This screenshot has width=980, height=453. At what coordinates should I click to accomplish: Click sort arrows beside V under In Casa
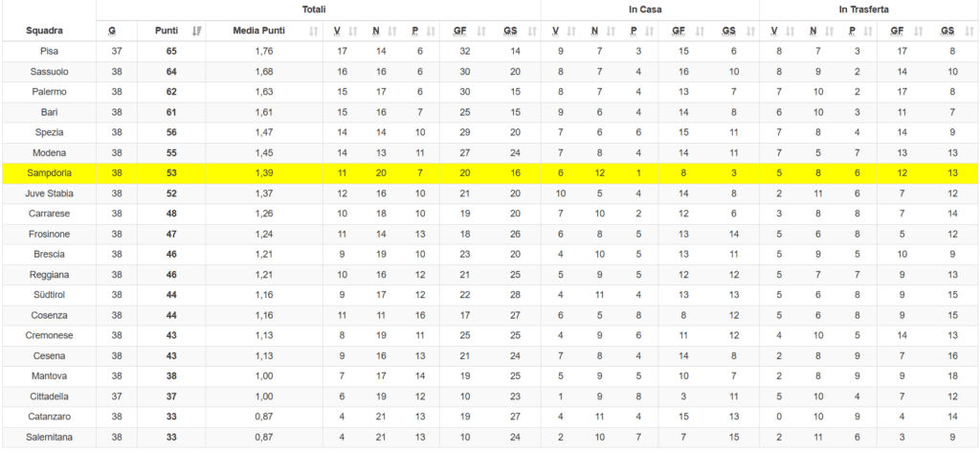570,32
